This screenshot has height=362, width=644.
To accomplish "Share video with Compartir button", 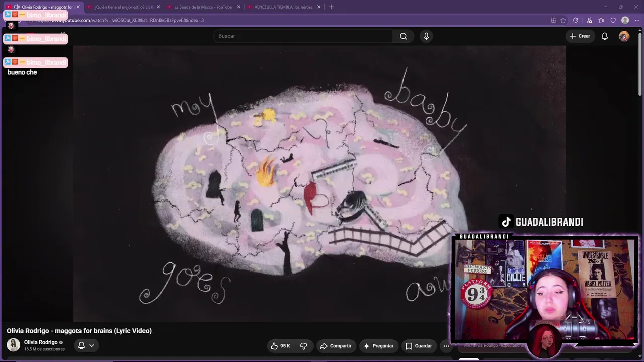I will pyautogui.click(x=336, y=346).
